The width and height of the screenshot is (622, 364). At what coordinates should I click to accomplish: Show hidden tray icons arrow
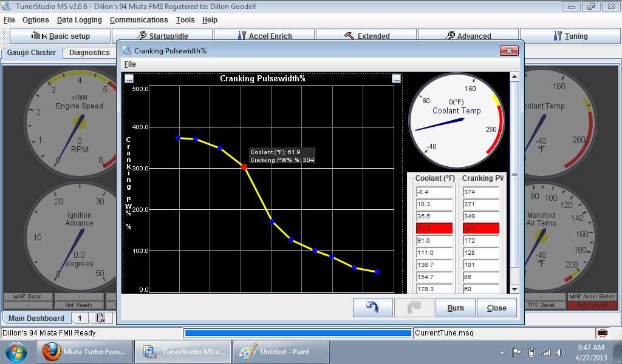[502, 352]
